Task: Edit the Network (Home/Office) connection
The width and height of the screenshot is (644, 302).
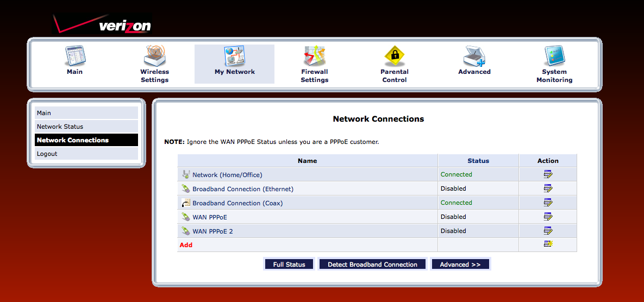Action: click(x=548, y=174)
